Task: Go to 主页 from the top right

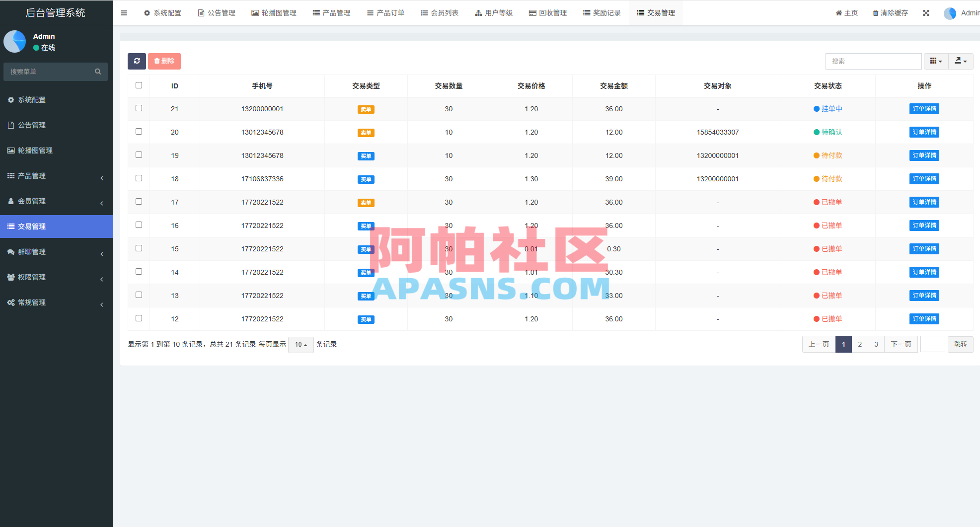Action: (x=846, y=13)
